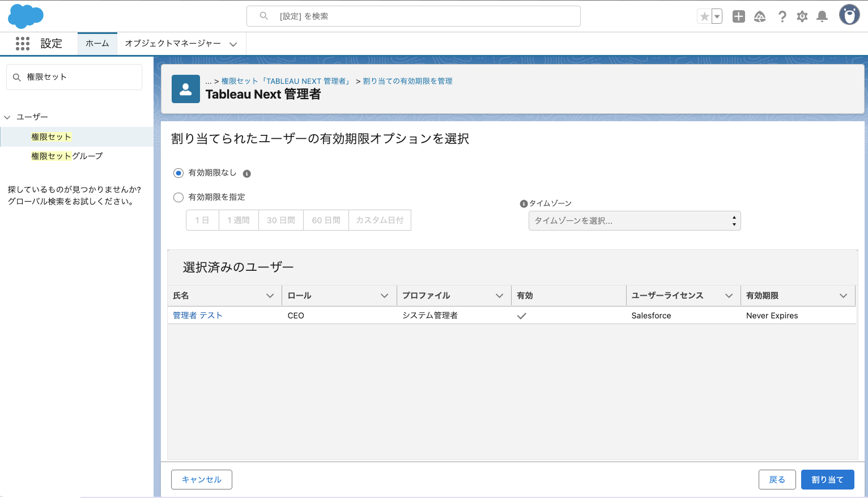The image size is (868, 498).
Task: Click the quick find magnifier icon
Action: (x=17, y=77)
